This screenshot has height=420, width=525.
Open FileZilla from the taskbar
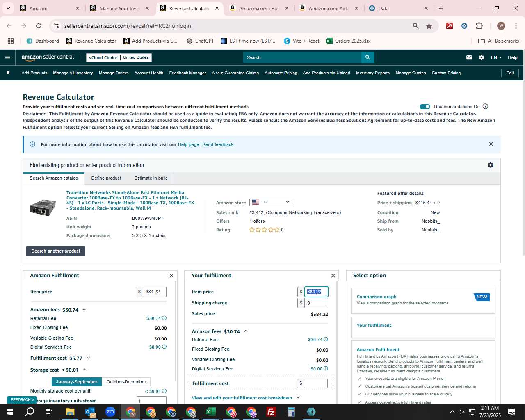(x=271, y=412)
